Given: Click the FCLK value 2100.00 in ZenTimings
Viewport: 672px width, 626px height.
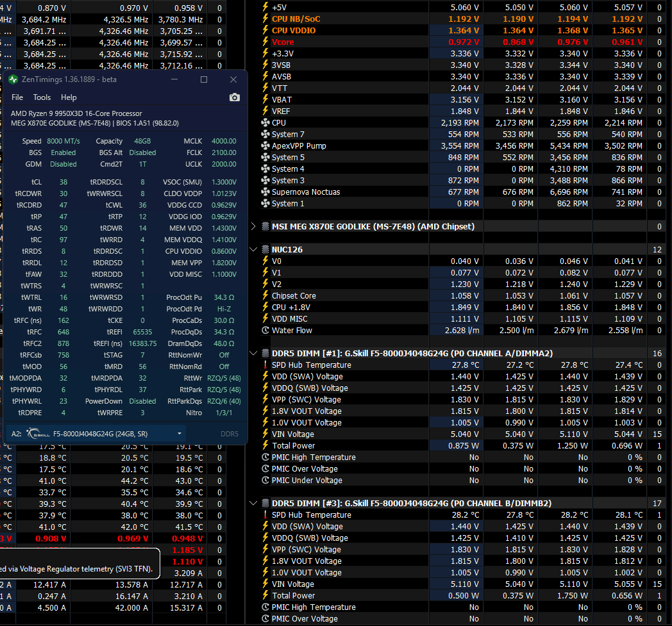Looking at the screenshot, I should click(224, 153).
